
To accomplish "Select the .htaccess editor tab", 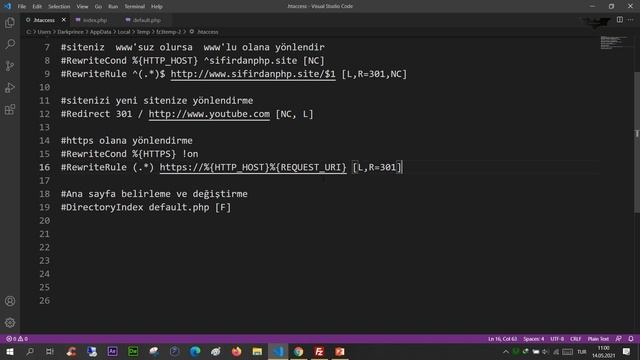I will pos(44,20).
